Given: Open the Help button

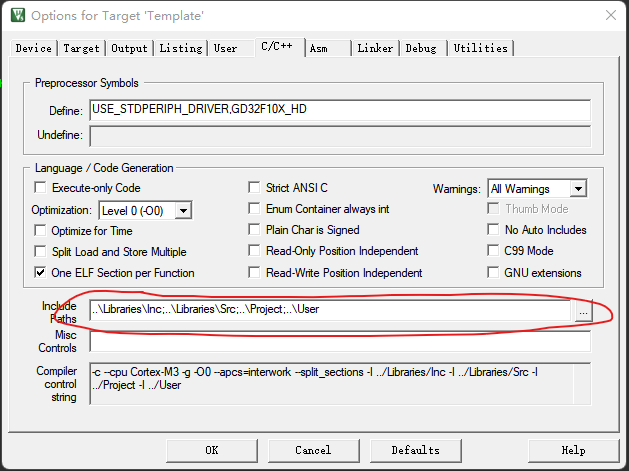Looking at the screenshot, I should pyautogui.click(x=574, y=451).
